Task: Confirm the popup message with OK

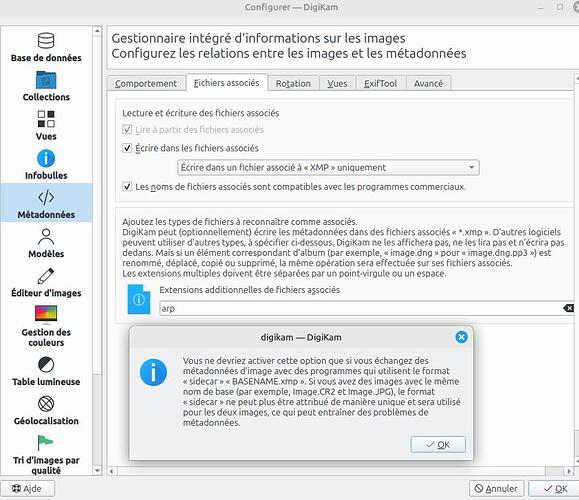Action: pos(438,445)
